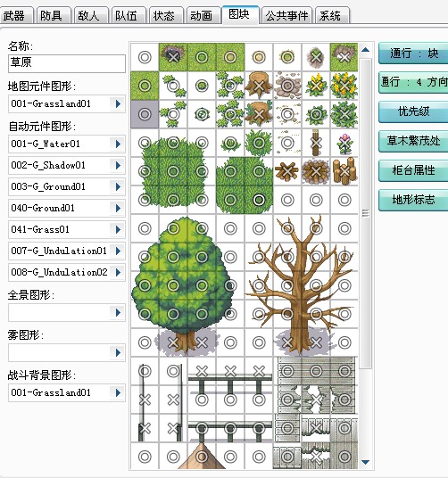Toggle passability on horizontal fence's left rail tile
The height and width of the screenshot is (478, 448).
pos(202,371)
